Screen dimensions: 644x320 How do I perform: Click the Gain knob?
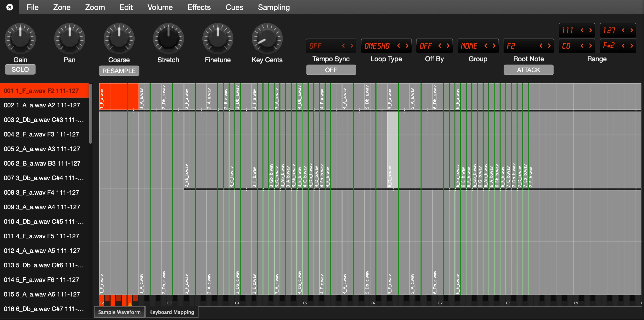click(20, 39)
